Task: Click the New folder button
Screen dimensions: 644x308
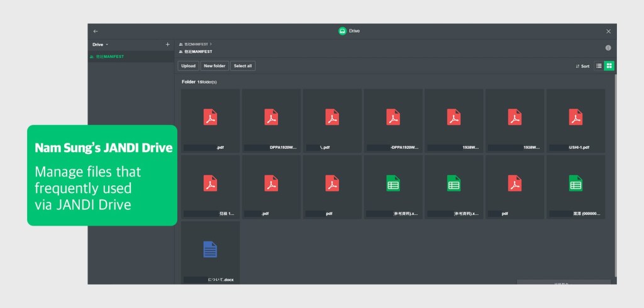Action: [x=214, y=66]
